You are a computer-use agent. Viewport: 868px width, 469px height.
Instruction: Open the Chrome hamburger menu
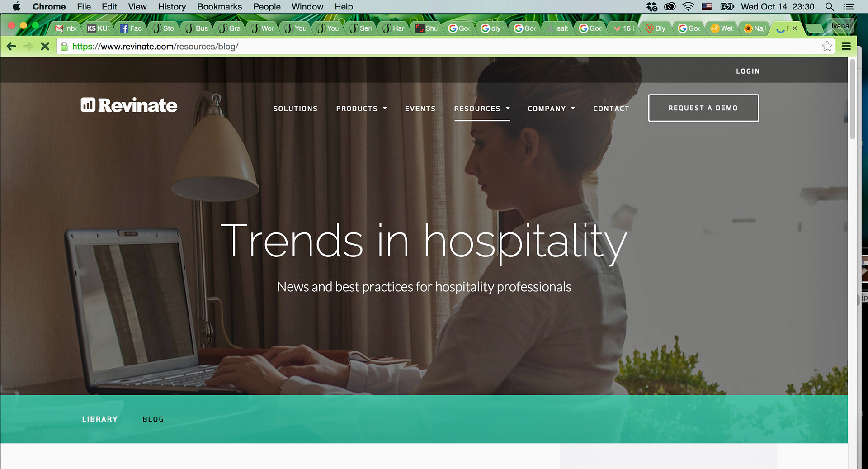pyautogui.click(x=846, y=46)
